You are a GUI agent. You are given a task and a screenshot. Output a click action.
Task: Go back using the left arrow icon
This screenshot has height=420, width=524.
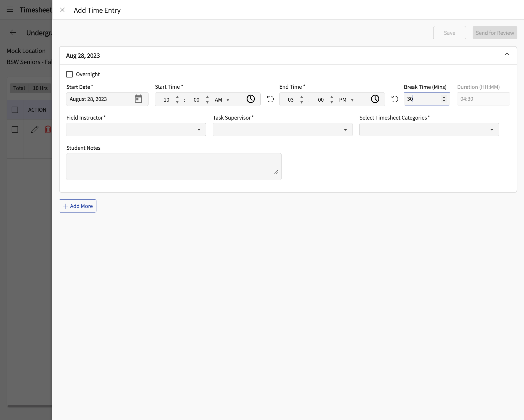(x=13, y=32)
